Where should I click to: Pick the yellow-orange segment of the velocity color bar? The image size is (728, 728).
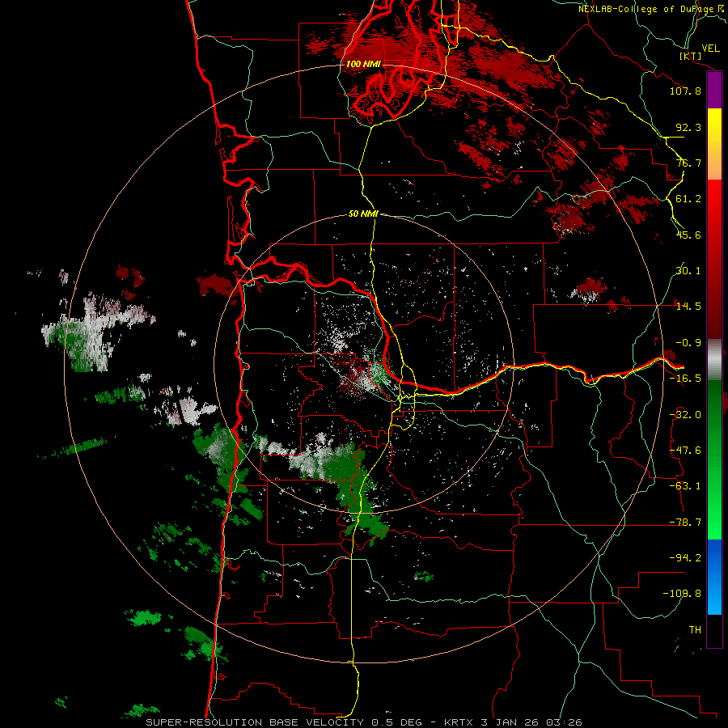(714, 144)
